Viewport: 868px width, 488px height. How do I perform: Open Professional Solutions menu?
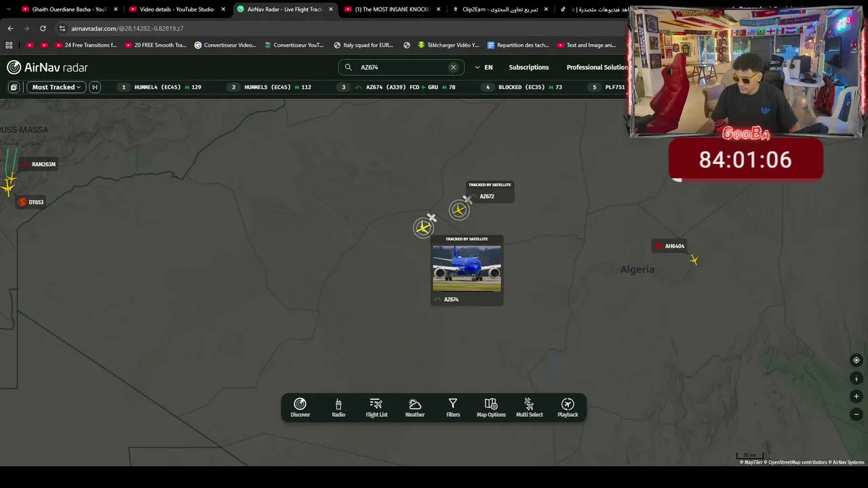(x=597, y=67)
